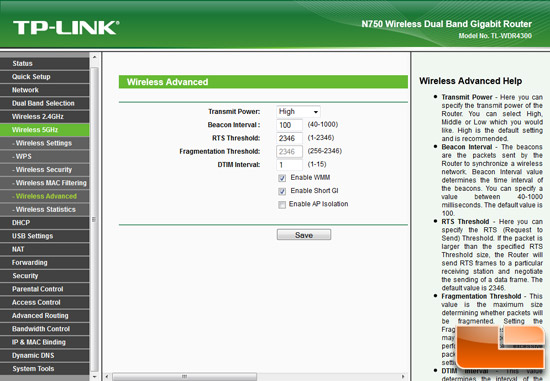
Task: Click the Beacon Interval field
Action: coord(289,125)
